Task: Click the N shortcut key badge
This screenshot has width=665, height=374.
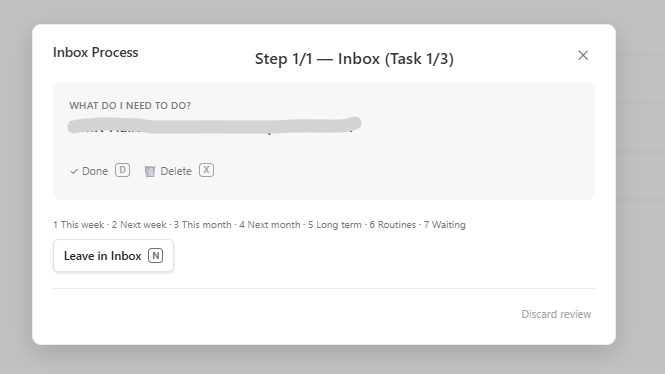Action: (156, 256)
